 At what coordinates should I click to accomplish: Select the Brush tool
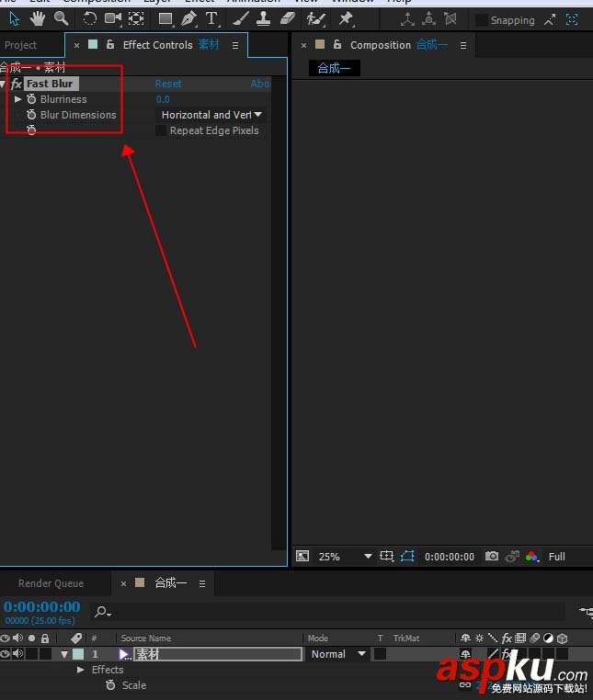coord(241,18)
